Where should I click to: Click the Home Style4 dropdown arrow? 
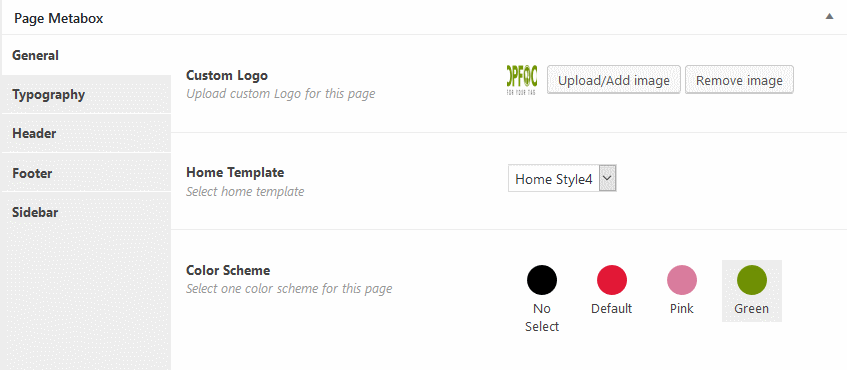608,179
